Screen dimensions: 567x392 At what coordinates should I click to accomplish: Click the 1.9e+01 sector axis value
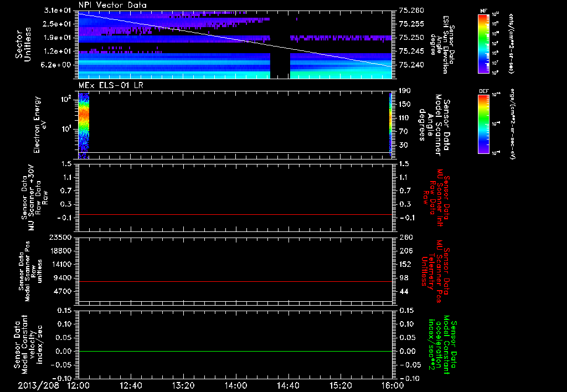pyautogui.click(x=58, y=38)
